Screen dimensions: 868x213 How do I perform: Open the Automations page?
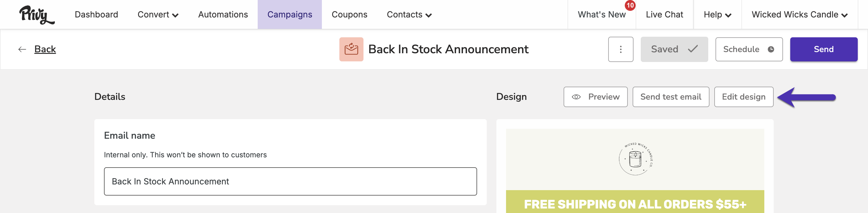[223, 14]
